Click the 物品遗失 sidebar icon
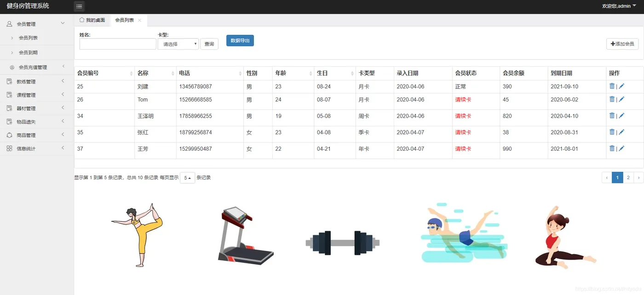The width and height of the screenshot is (644, 295). tap(9, 122)
